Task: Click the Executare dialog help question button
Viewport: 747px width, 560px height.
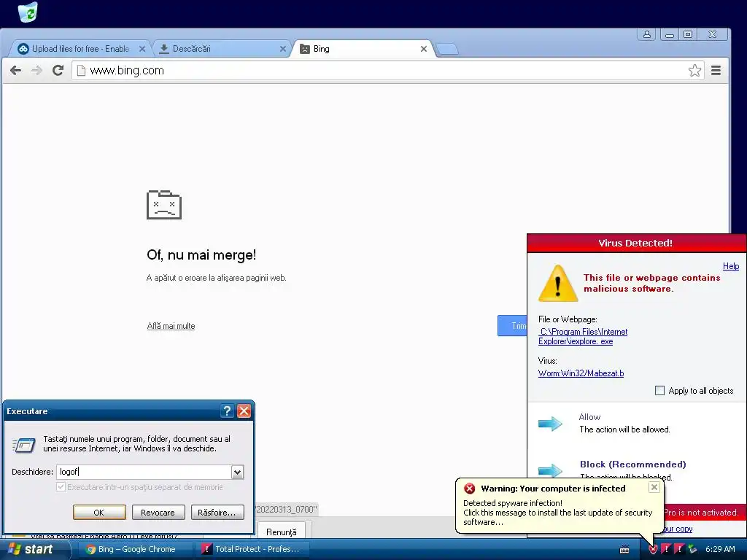Action: tap(228, 411)
